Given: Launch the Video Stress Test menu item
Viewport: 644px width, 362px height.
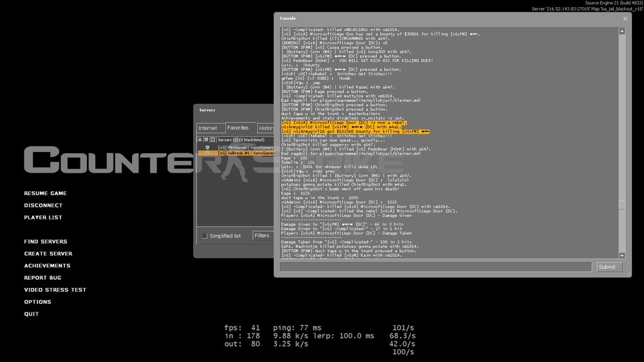Looking at the screenshot, I should (55, 290).
